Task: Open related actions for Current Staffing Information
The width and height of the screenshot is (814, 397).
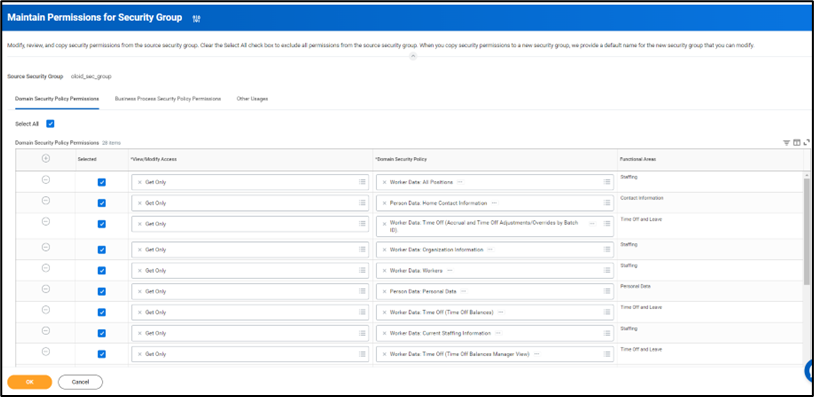Action: (498, 333)
